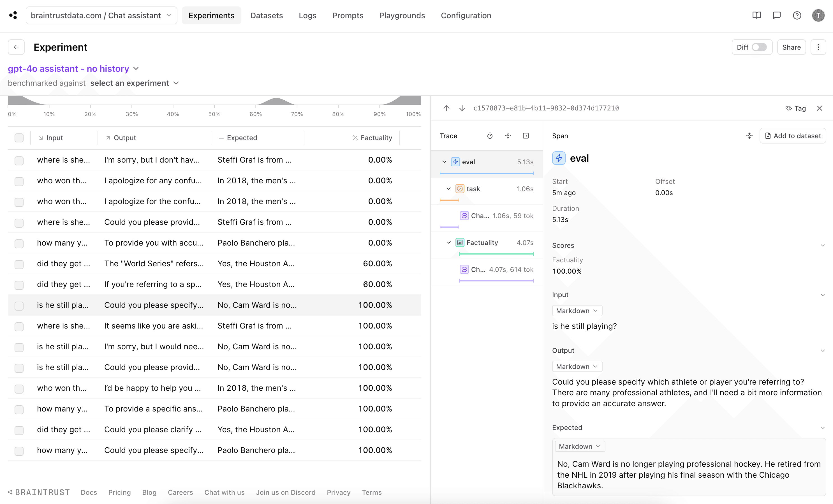The height and width of the screenshot is (504, 833).
Task: Open the feedback chat bubble icon
Action: pos(777,15)
